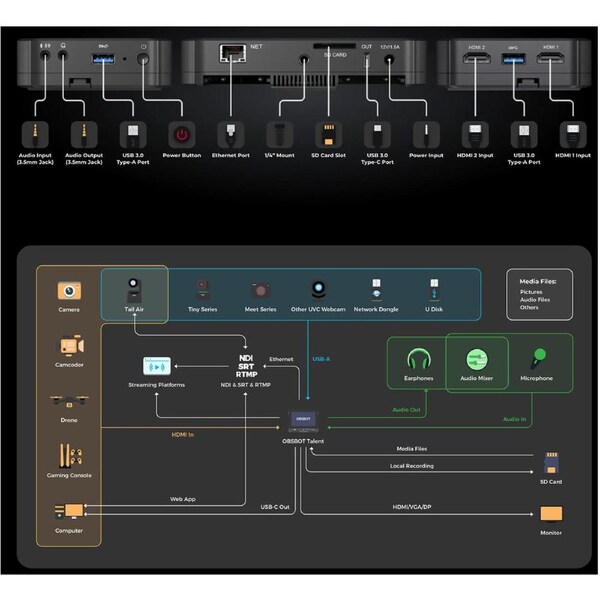This screenshot has width=600, height=600.
Task: Click the "HDMI In" label
Action: pyautogui.click(x=183, y=435)
